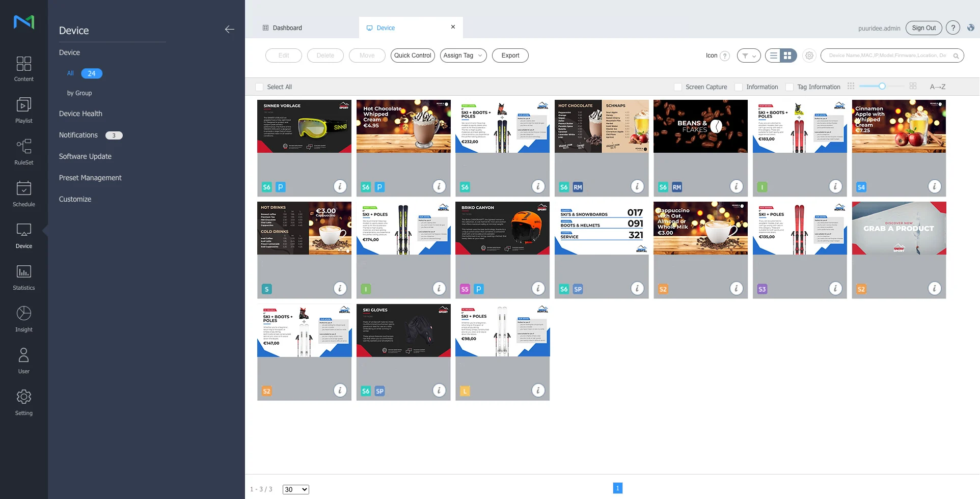Open column settings gear icon
The image size is (980, 499).
pos(809,56)
